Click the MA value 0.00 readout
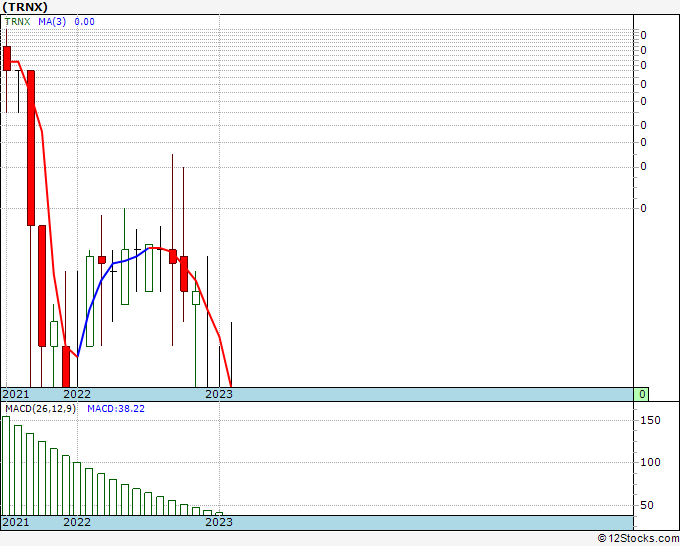The image size is (680, 546). click(x=85, y=21)
